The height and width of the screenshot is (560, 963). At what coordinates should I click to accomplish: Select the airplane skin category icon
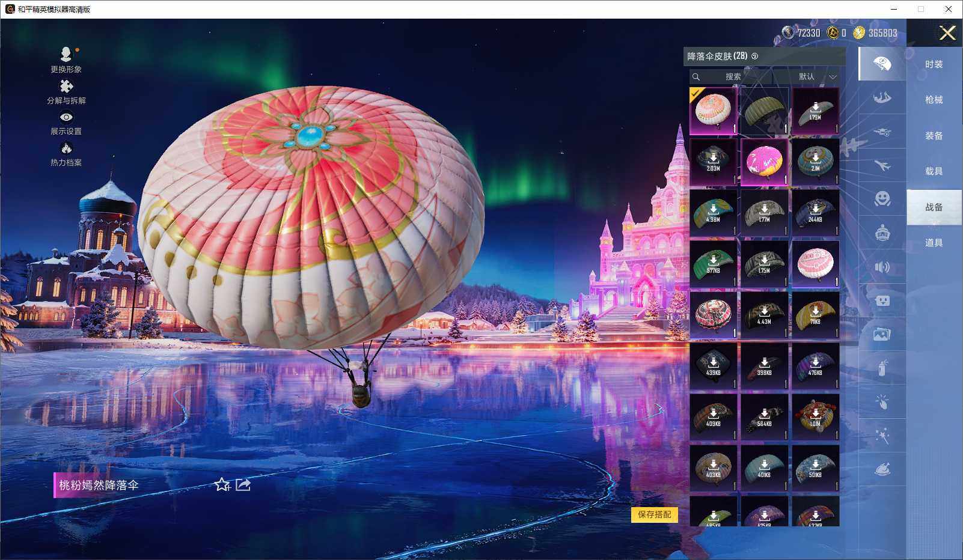click(882, 165)
